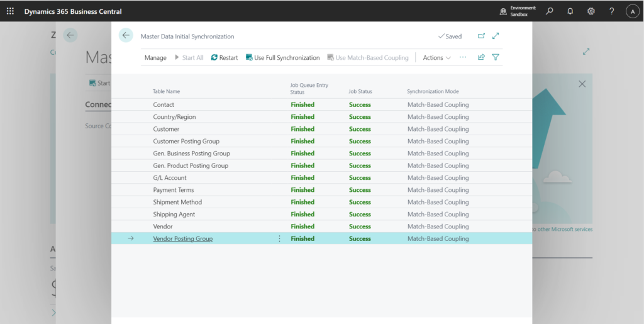
Task: Click the share icon in the toolbar
Action: coord(481,57)
